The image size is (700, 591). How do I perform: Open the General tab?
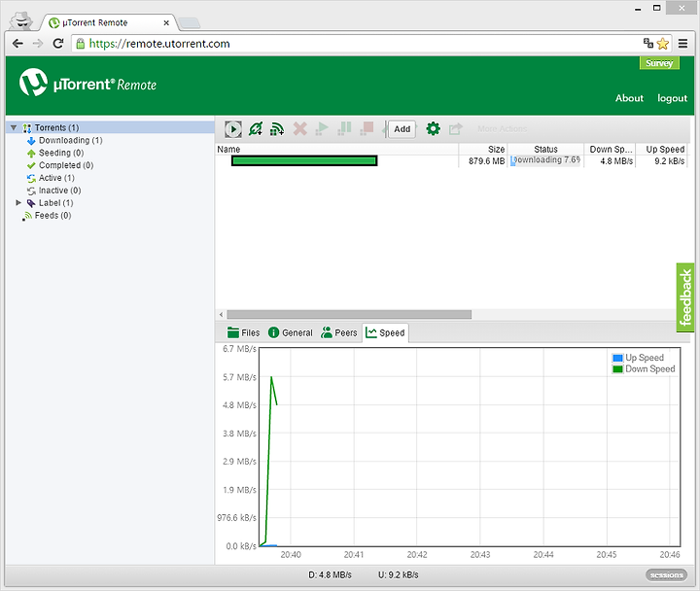tap(291, 332)
